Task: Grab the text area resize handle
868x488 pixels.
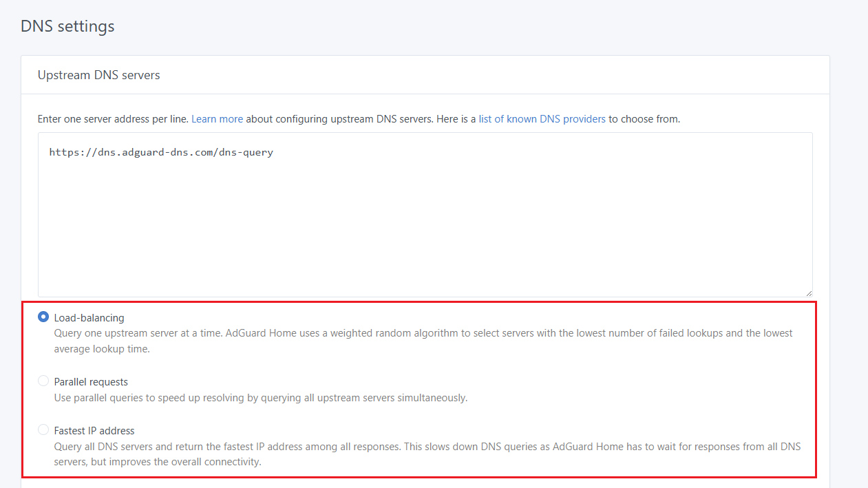Action: click(808, 293)
